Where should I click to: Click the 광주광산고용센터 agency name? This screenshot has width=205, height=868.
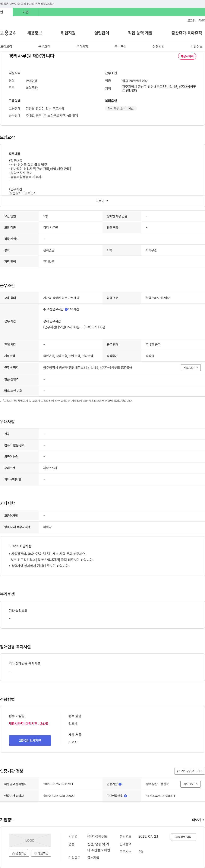click(158, 784)
